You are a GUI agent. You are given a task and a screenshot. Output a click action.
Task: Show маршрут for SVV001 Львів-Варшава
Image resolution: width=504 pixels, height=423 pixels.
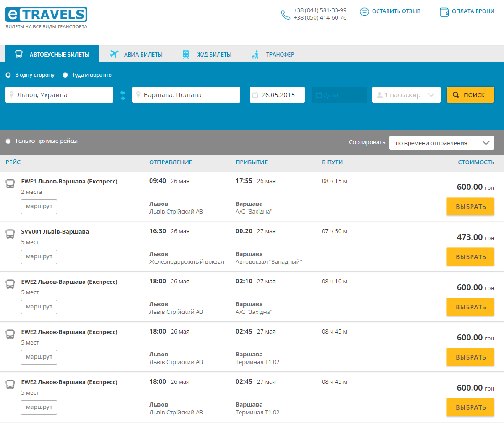click(x=39, y=256)
